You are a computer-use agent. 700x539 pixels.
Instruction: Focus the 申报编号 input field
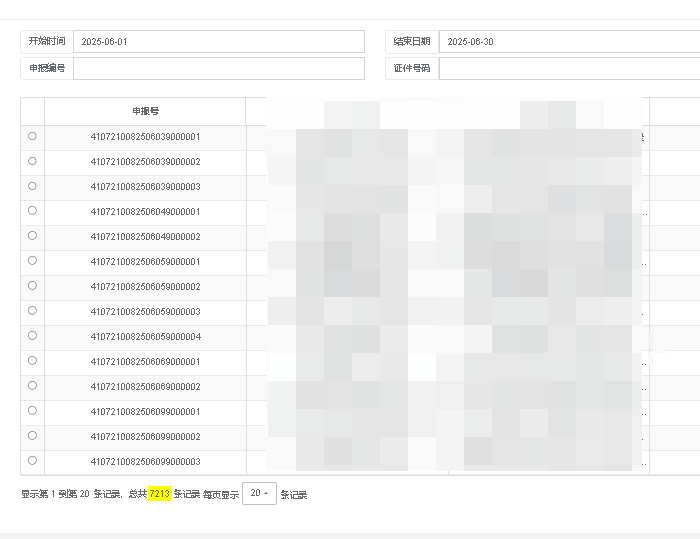tap(219, 68)
